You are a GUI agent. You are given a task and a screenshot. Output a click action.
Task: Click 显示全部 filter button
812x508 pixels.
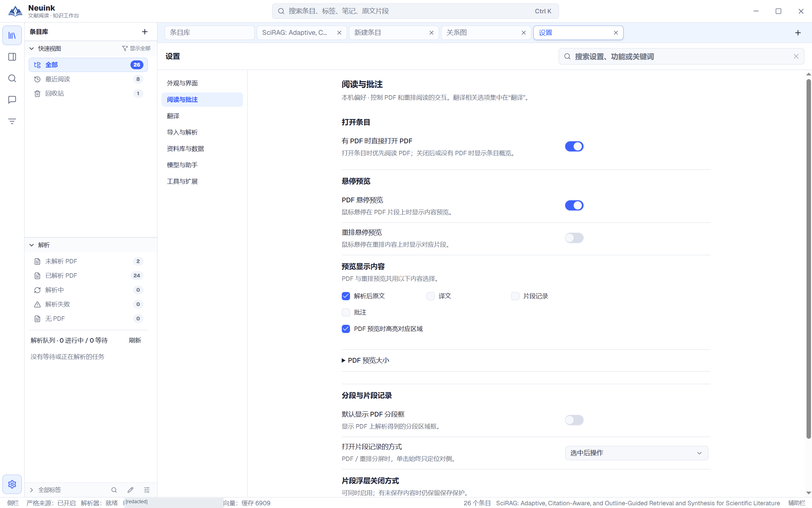tap(136, 48)
